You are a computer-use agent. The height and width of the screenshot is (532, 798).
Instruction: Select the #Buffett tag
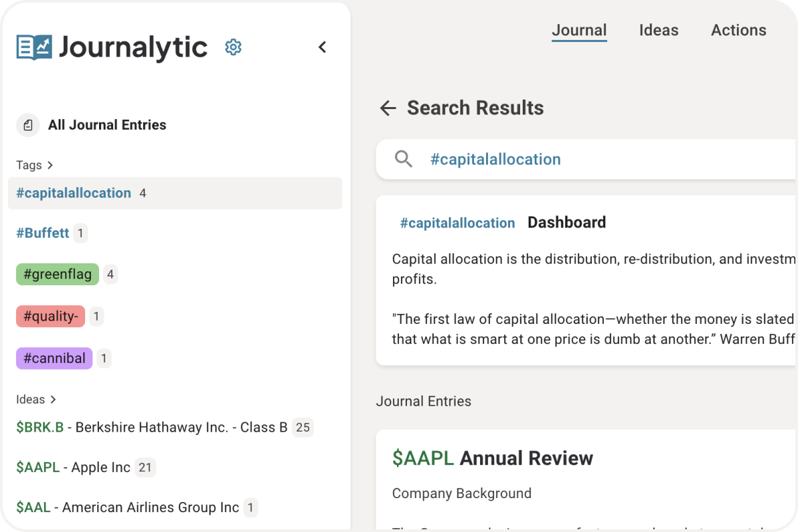(x=43, y=233)
